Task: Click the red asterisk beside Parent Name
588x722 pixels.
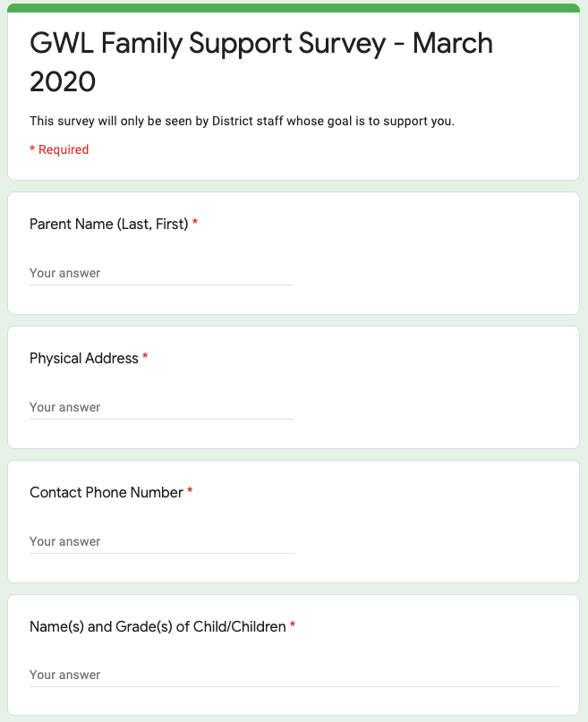Action: tap(195, 224)
